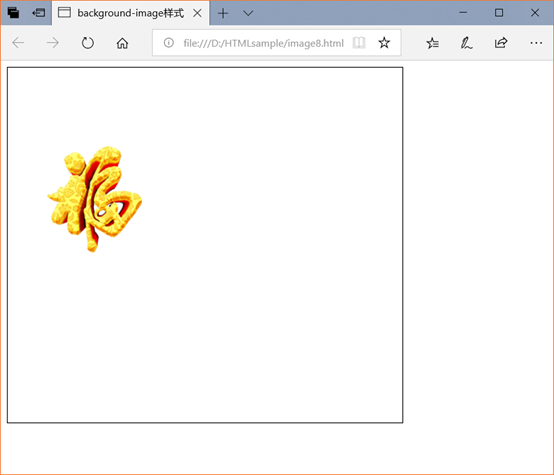Viewport: 554px width, 475px height.
Task: Add notes with pen icon
Action: (466, 43)
